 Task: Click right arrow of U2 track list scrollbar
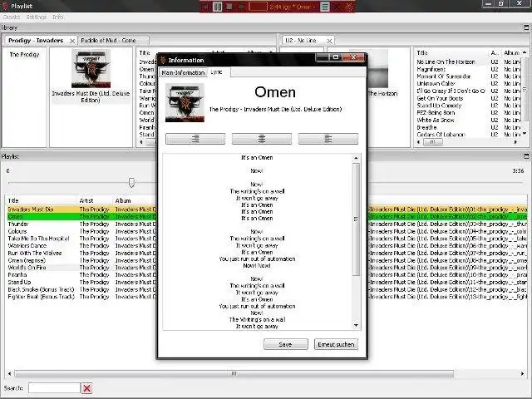(515, 142)
